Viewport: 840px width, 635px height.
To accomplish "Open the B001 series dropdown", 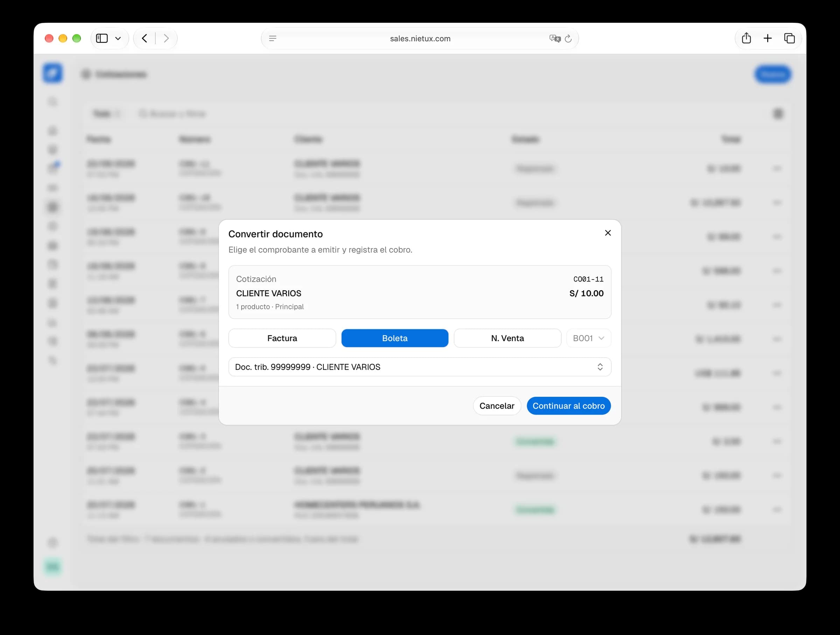I will 589,338.
